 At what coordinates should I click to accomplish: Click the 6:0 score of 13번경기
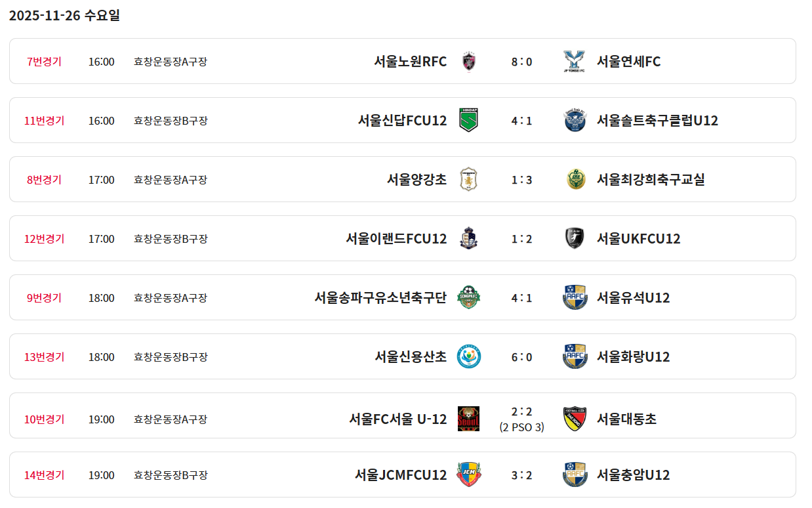[x=521, y=357]
